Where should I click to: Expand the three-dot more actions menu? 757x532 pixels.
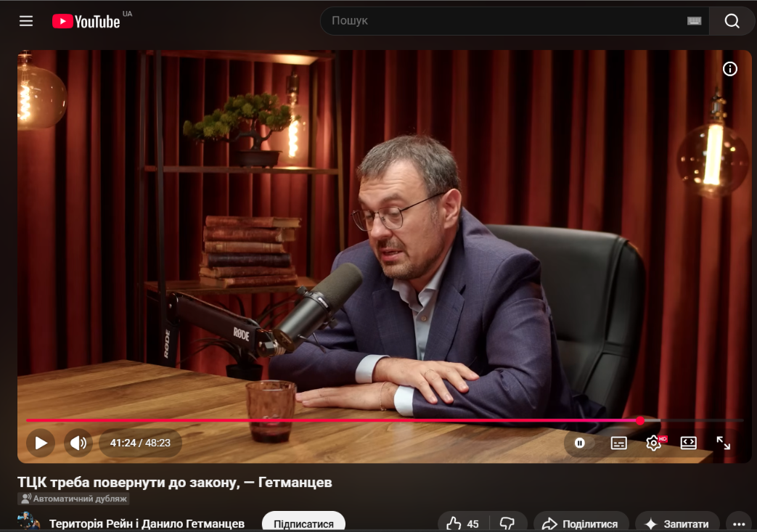pyautogui.click(x=739, y=524)
